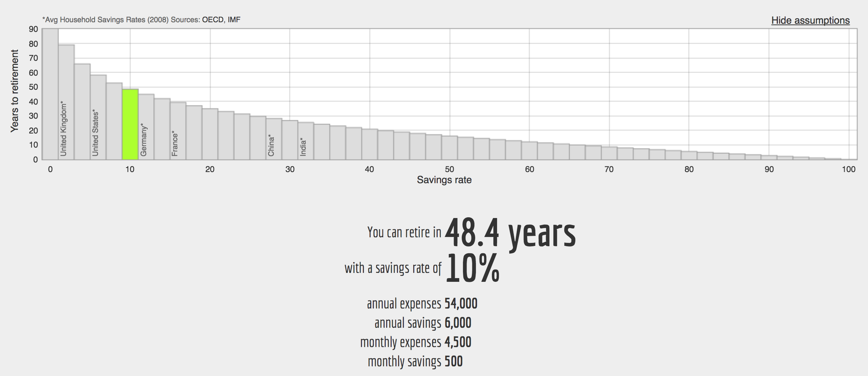Select the tallest bar at 0% savings rate

coord(50,93)
